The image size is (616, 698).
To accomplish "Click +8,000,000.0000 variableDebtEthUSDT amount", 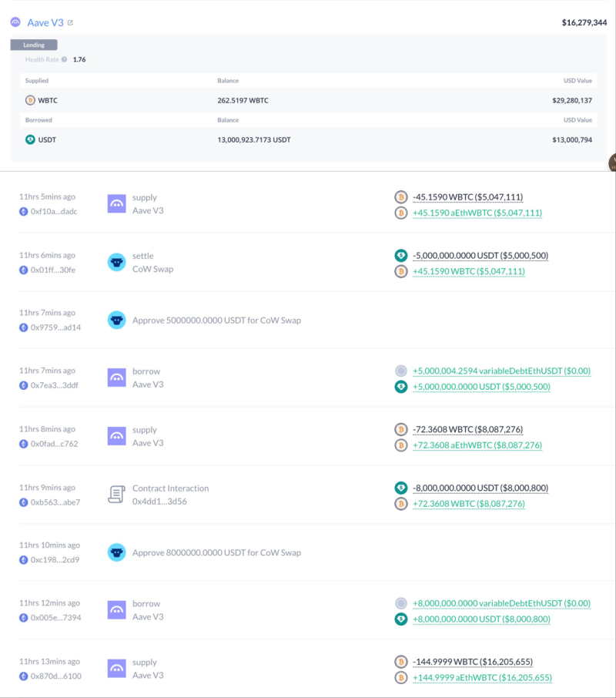I will pos(502,603).
